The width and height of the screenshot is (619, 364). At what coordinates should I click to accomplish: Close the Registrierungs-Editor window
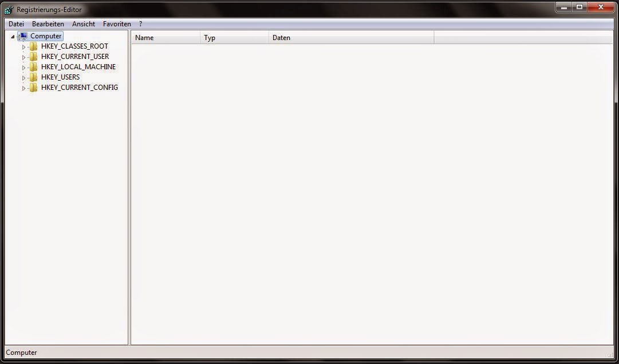coord(601,7)
